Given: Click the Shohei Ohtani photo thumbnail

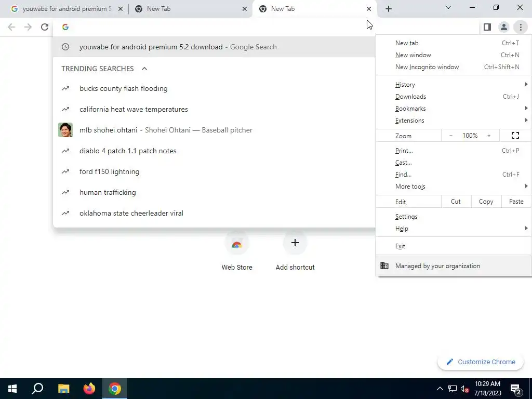Looking at the screenshot, I should pyautogui.click(x=65, y=130).
